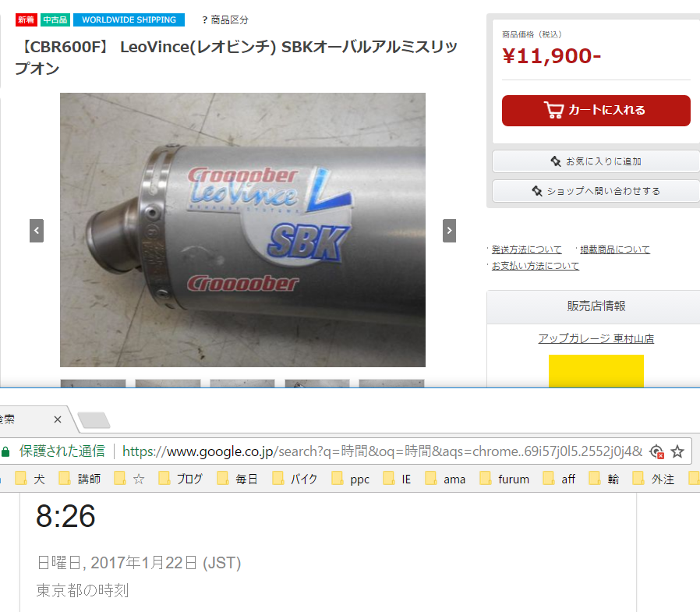
Task: Open the 毎日 bookmark folder
Action: click(238, 479)
